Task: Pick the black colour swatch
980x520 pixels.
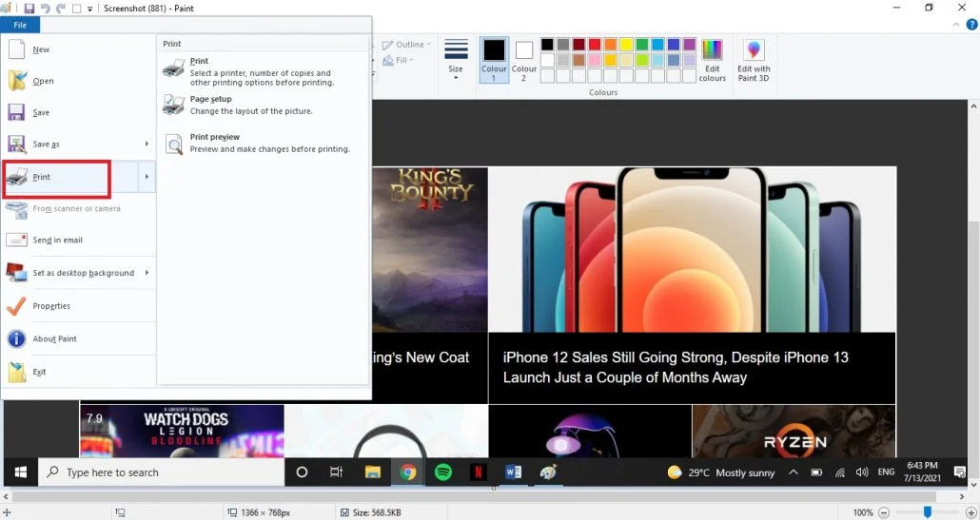Action: coord(547,45)
